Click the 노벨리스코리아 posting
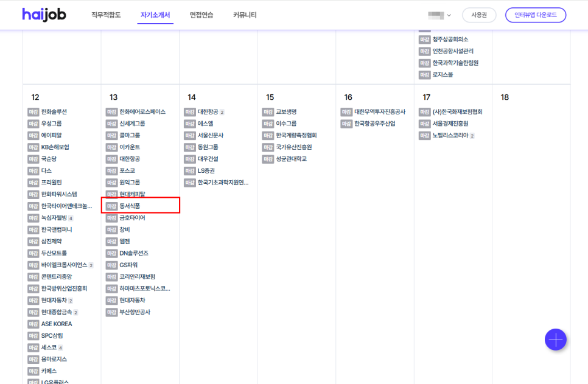 click(x=450, y=136)
